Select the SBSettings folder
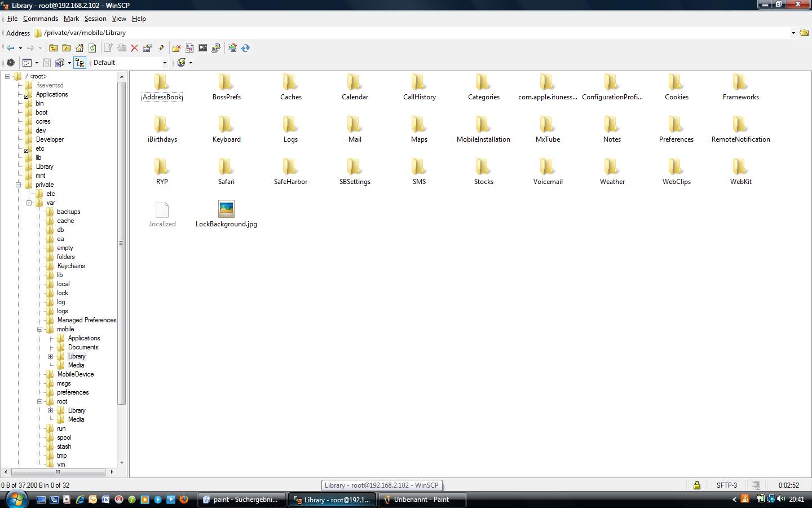Image resolution: width=812 pixels, height=508 pixels. click(355, 172)
